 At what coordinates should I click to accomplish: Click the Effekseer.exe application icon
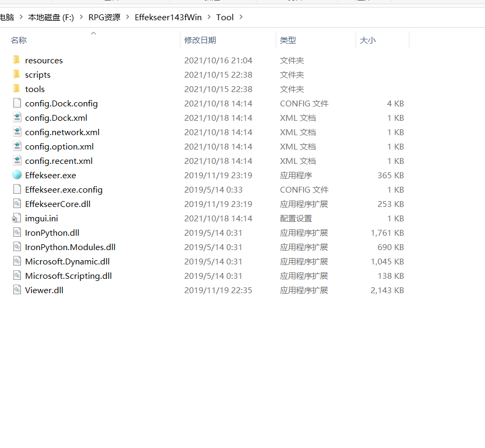[x=17, y=175]
